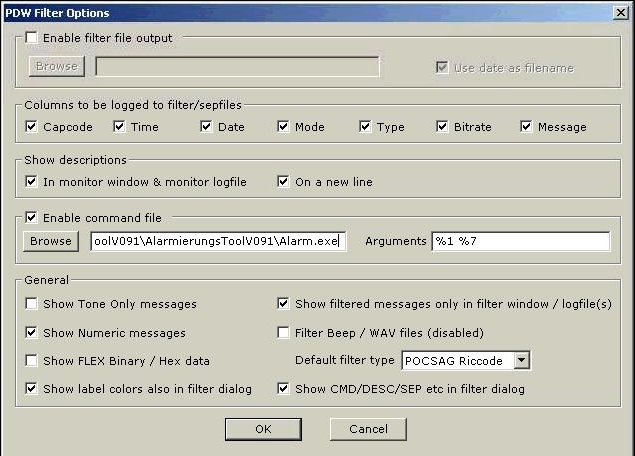Click the command file path field
This screenshot has height=456, width=635.
coord(217,241)
